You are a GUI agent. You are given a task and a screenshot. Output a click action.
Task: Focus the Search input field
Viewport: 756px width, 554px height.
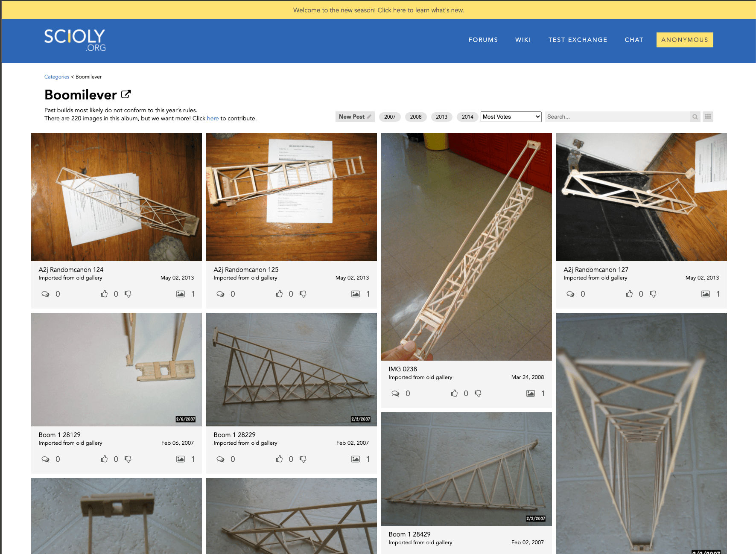(617, 117)
